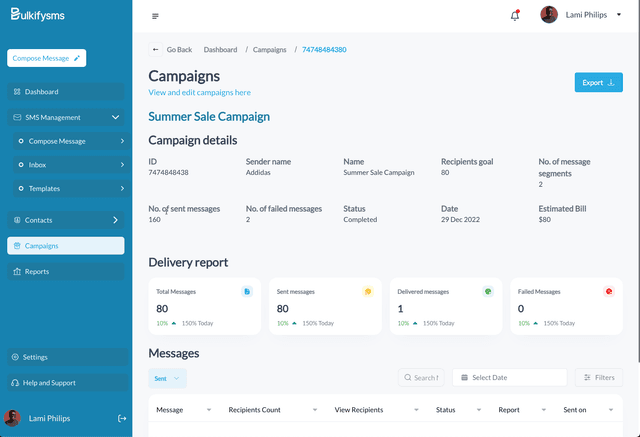Click the Export button
The width and height of the screenshot is (640, 437).
pos(598,82)
